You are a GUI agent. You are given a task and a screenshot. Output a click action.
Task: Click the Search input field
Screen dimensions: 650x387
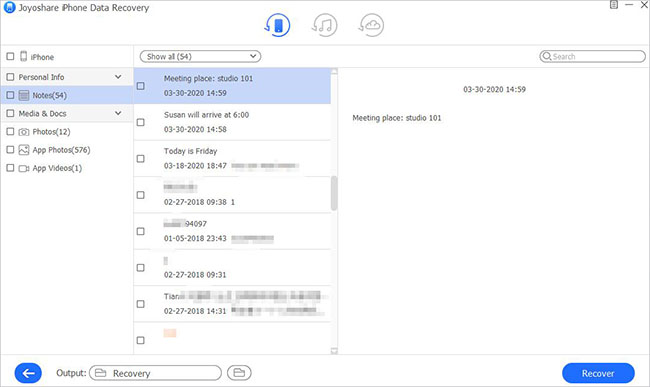tap(592, 56)
